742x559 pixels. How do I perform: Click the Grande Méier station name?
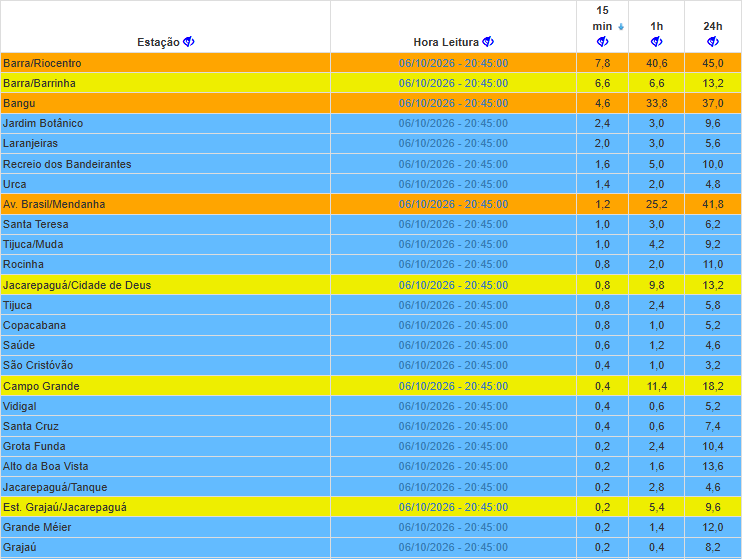click(x=37, y=527)
